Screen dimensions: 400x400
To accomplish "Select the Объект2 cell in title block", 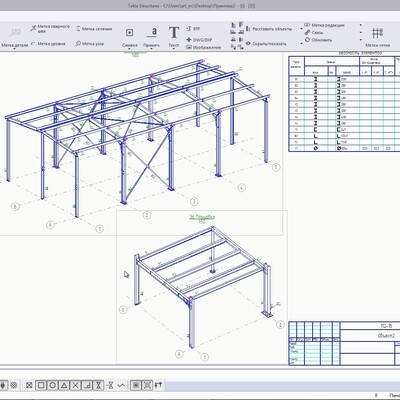I will coord(386,336).
